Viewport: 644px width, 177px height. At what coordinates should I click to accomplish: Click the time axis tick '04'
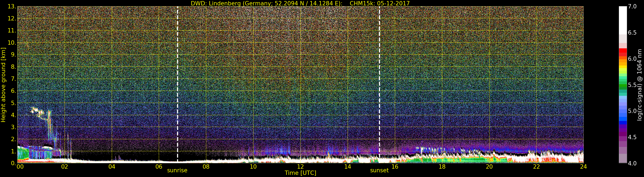(112, 167)
